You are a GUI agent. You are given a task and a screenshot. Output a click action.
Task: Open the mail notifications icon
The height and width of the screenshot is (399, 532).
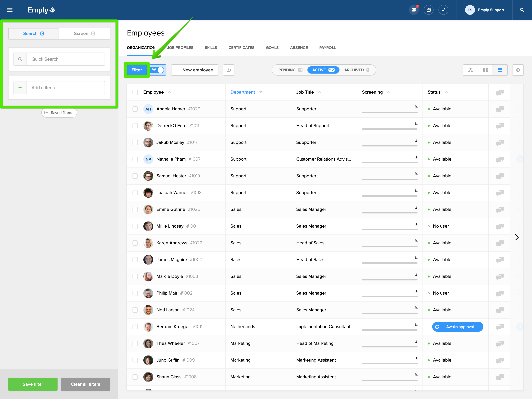point(413,10)
